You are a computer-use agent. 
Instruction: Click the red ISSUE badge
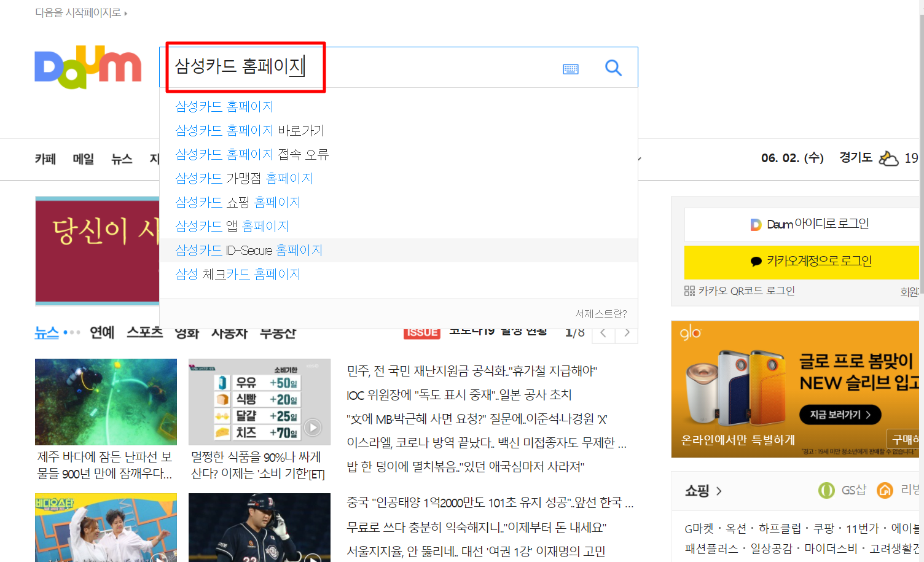tap(422, 332)
